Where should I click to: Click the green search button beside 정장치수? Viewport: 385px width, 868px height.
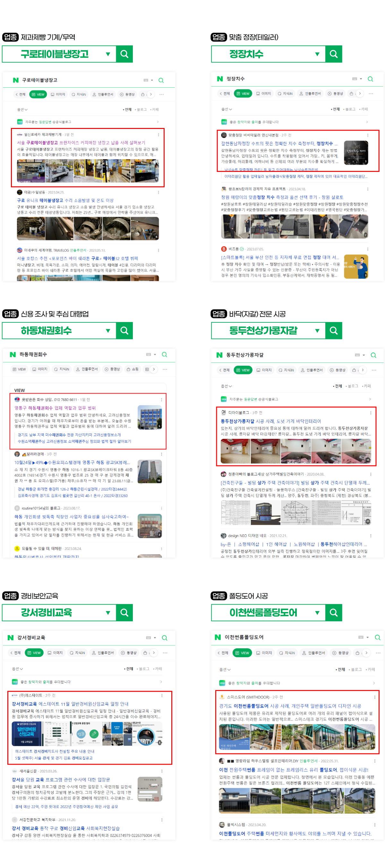(x=334, y=54)
